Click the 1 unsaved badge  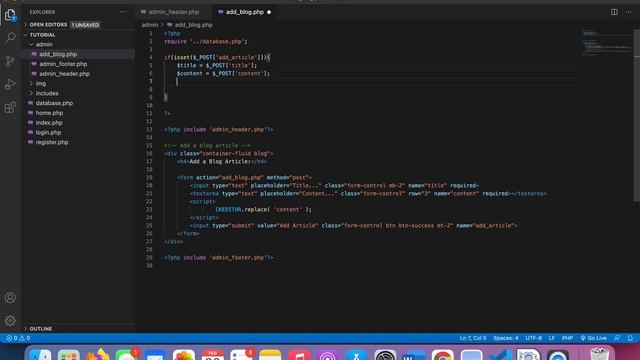tap(85, 25)
